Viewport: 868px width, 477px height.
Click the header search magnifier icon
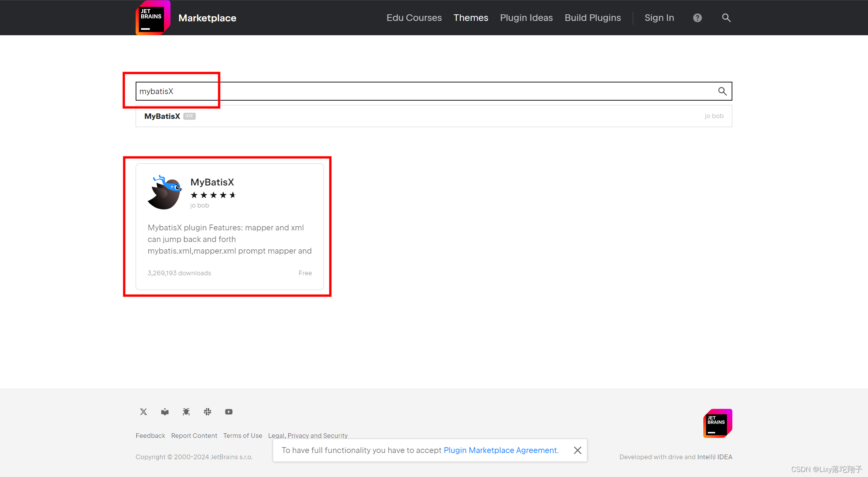726,18
